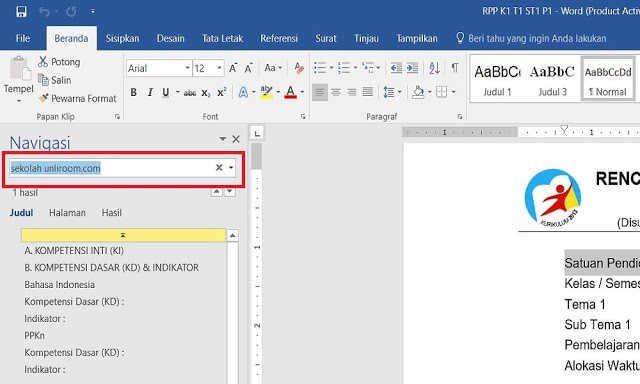Clear the navigation search text
This screenshot has width=640, height=384.
[219, 168]
